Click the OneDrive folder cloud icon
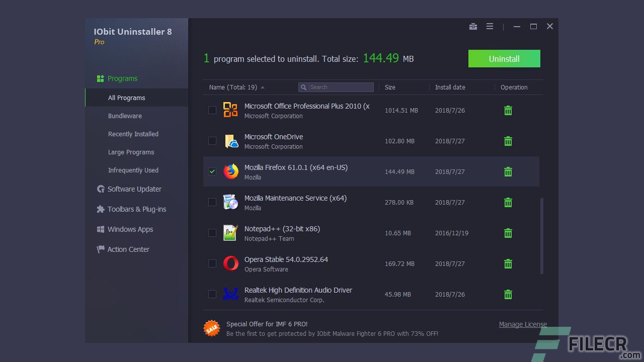644x362 pixels. click(230, 141)
